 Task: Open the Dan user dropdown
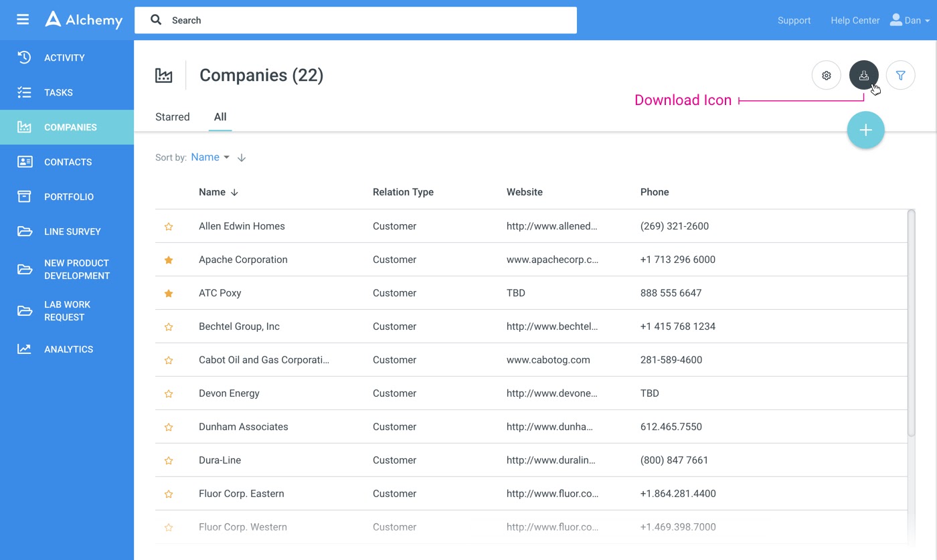pyautogui.click(x=910, y=20)
